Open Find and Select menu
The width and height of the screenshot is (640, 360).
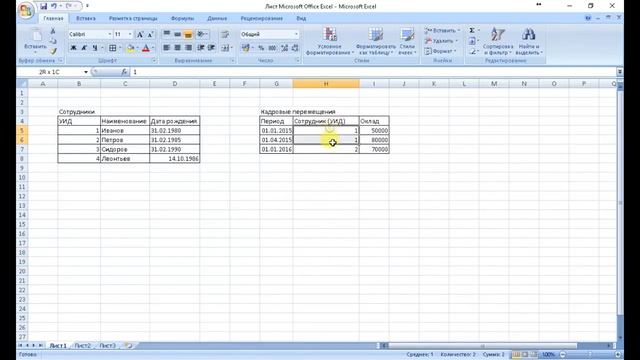[x=529, y=41]
